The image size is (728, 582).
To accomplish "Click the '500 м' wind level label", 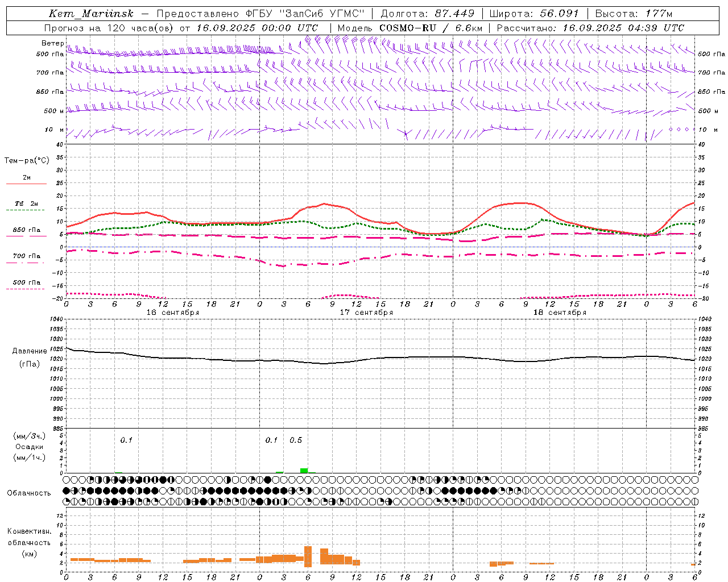I will (54, 111).
